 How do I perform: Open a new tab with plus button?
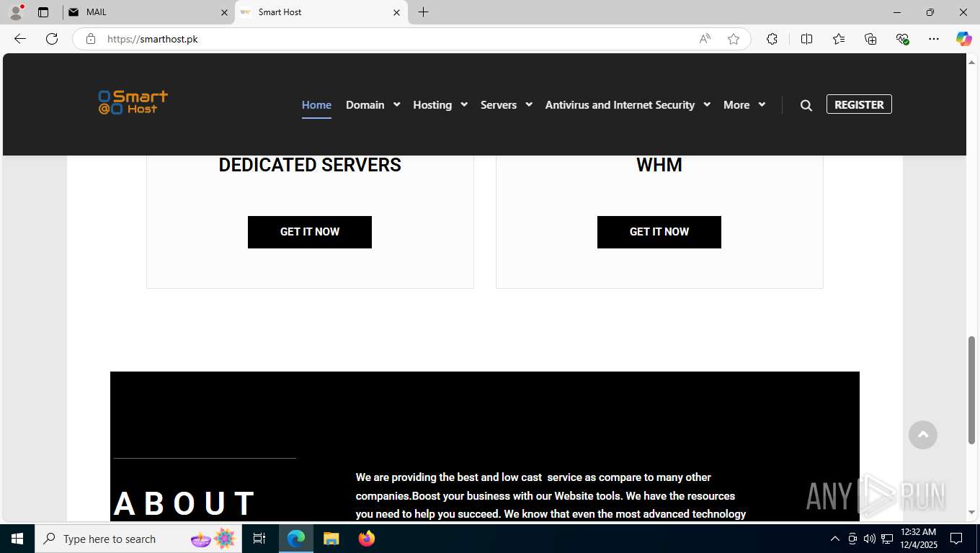tap(423, 12)
